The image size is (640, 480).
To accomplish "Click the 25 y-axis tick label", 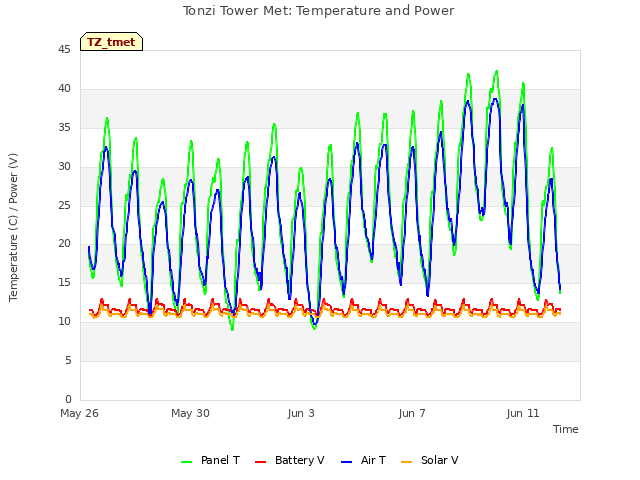I will click(64, 205).
